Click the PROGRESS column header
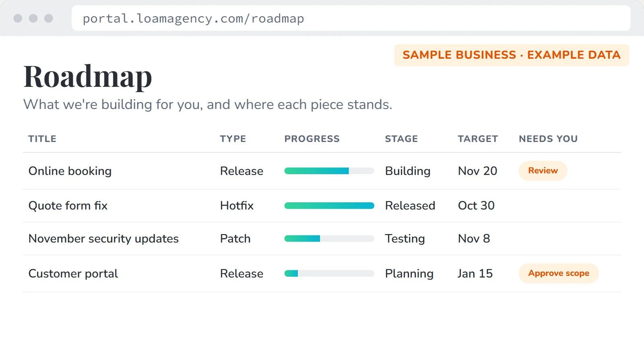Image resolution: width=644 pixels, height=362 pixels. pyautogui.click(x=312, y=139)
